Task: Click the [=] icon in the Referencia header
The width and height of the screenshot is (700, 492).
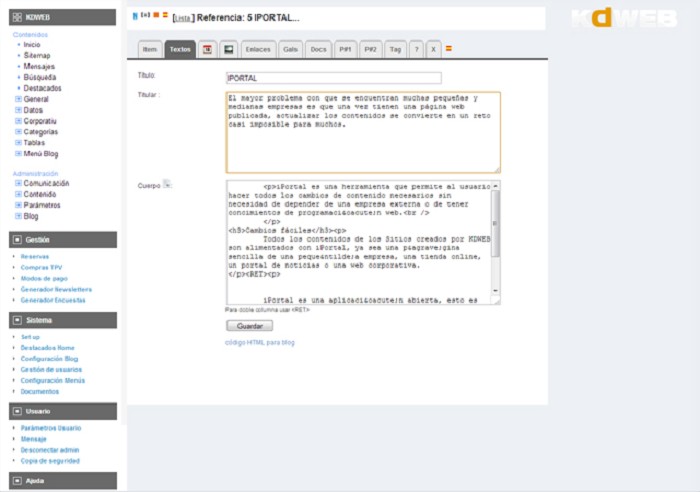Action: tap(145, 15)
